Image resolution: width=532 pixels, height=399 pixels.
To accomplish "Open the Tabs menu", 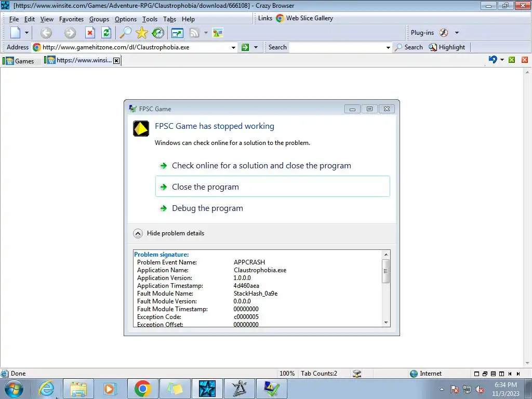I will click(169, 19).
